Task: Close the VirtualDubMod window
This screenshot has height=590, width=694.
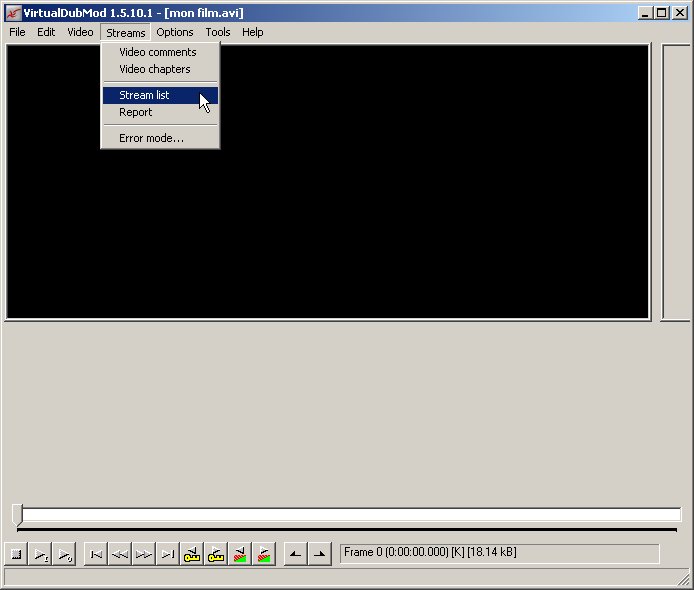Action: click(679, 13)
